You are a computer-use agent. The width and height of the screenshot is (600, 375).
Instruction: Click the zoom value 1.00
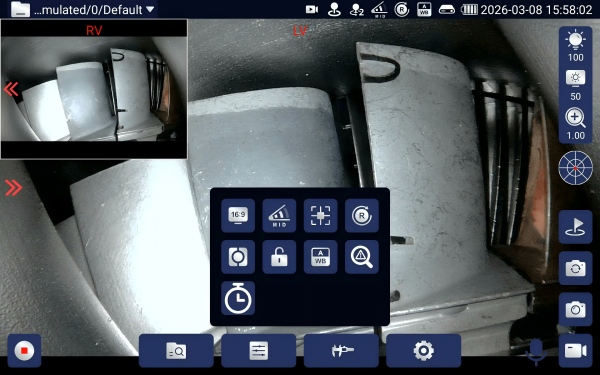click(x=576, y=136)
